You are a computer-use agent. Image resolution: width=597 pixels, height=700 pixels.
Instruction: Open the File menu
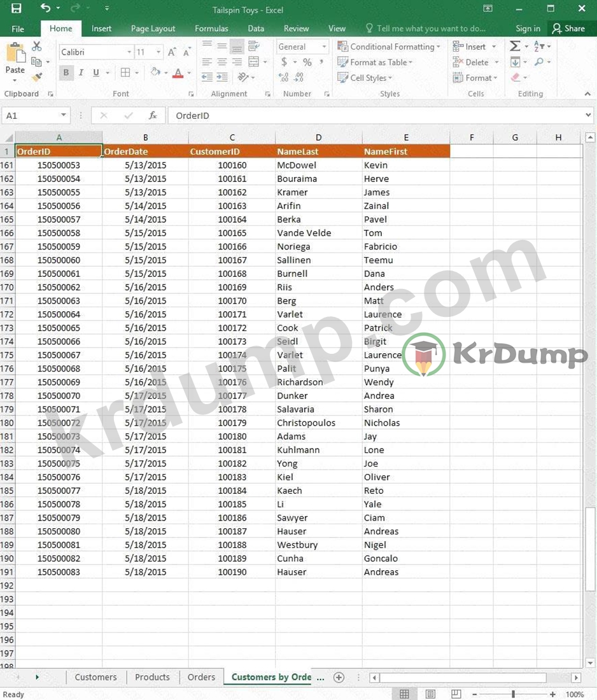click(18, 29)
